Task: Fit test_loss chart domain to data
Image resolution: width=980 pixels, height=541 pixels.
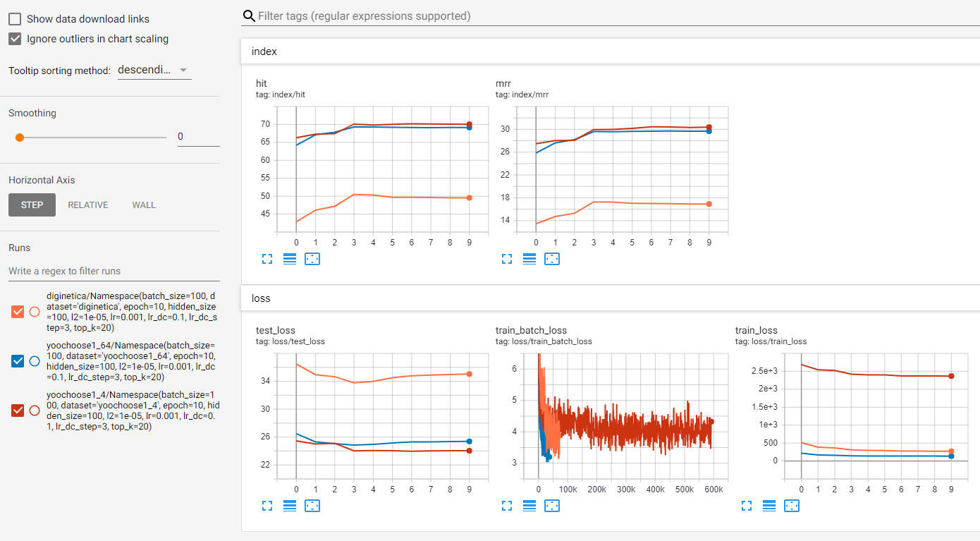Action: tap(312, 506)
